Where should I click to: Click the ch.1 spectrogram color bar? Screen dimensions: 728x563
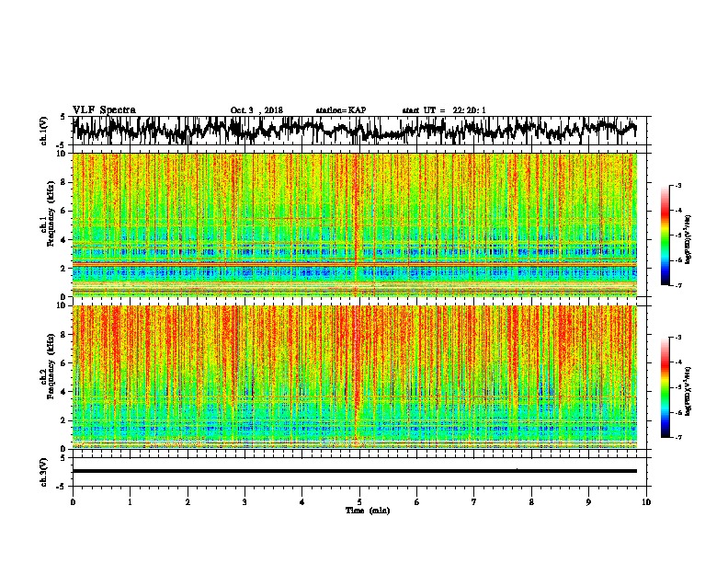coord(665,236)
